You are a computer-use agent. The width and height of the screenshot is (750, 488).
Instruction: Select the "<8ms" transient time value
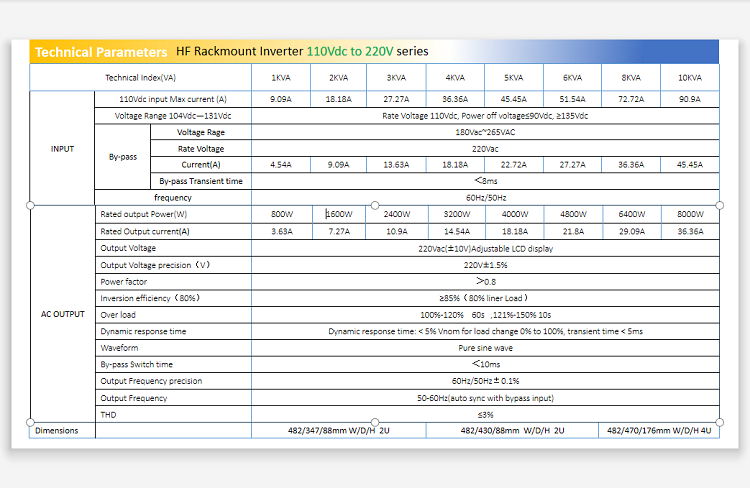[x=486, y=180]
